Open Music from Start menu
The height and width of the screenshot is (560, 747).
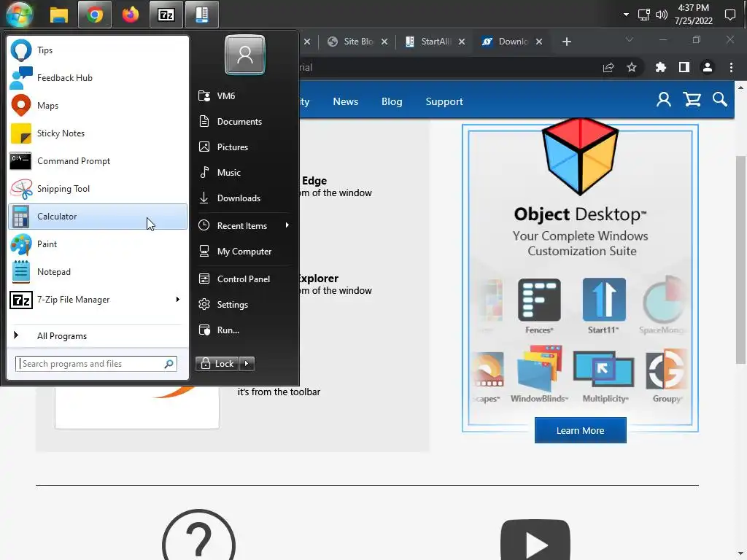244,172
